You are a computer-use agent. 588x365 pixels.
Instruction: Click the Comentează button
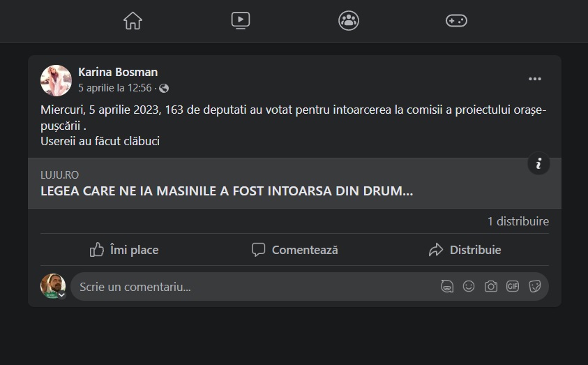pos(294,250)
